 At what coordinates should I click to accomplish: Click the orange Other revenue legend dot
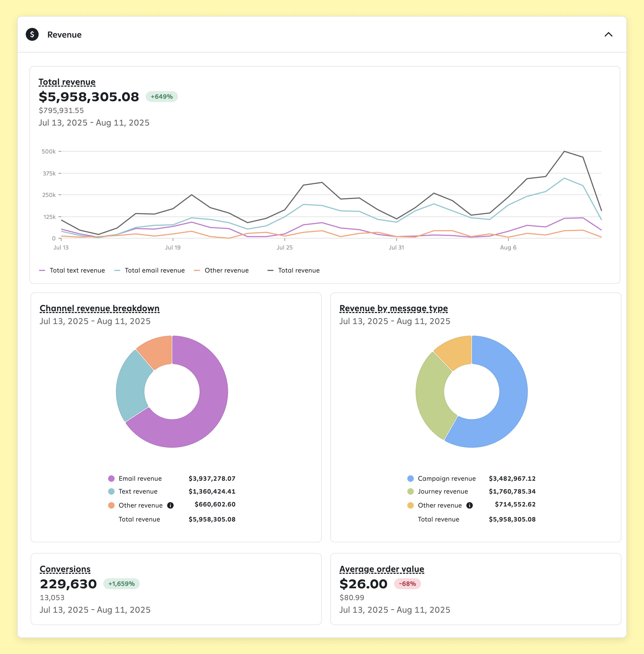point(112,505)
